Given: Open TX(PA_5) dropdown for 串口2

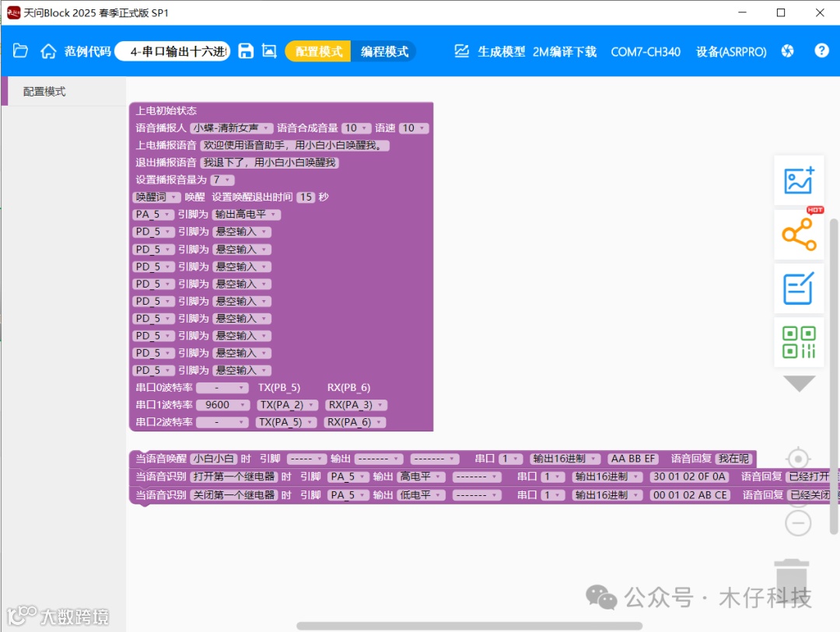Looking at the screenshot, I should (x=286, y=422).
